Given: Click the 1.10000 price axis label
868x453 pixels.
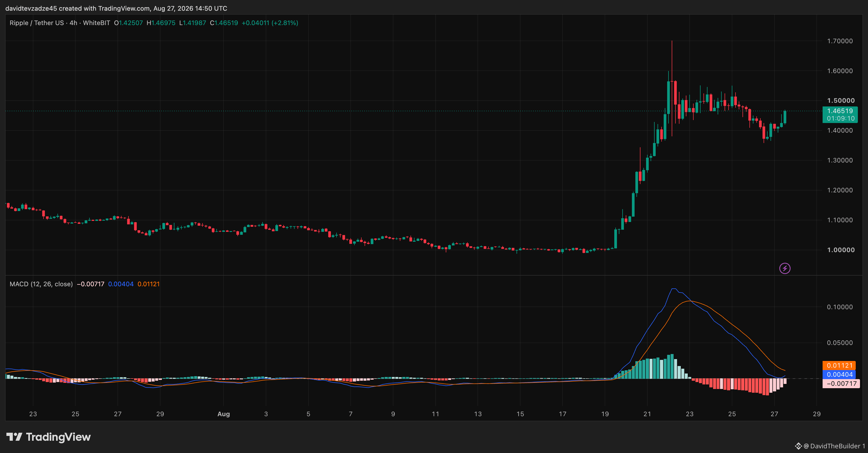Looking at the screenshot, I should tap(840, 220).
